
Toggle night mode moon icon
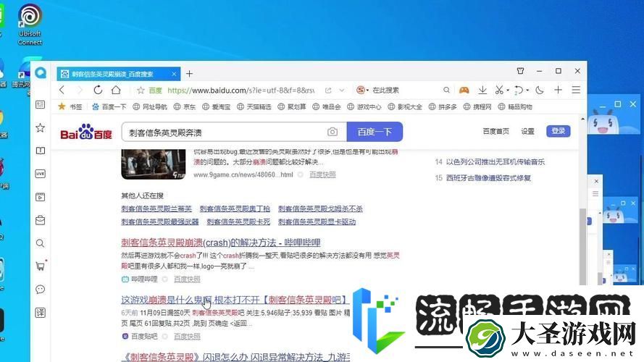pos(540,90)
